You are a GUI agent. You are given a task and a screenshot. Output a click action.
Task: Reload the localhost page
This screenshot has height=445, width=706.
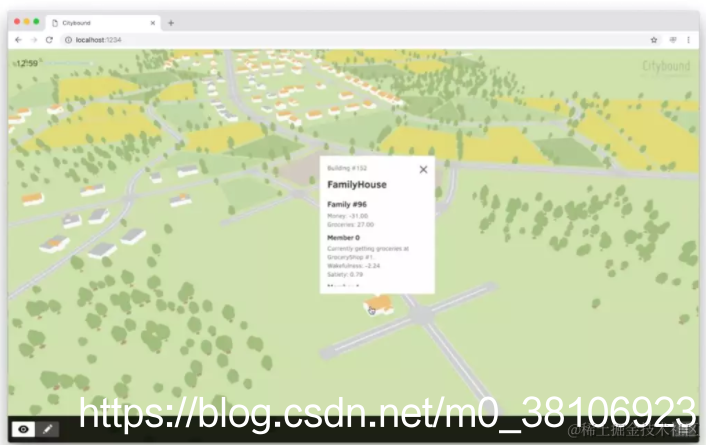(49, 40)
